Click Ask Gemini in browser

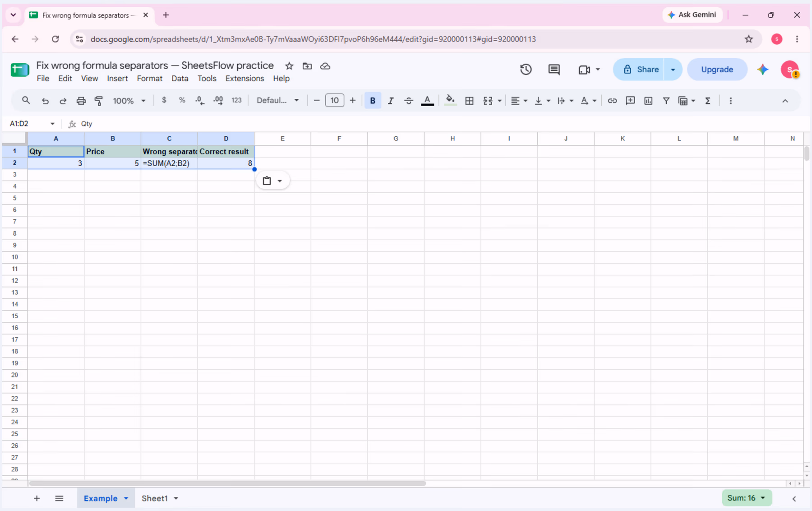(x=692, y=15)
